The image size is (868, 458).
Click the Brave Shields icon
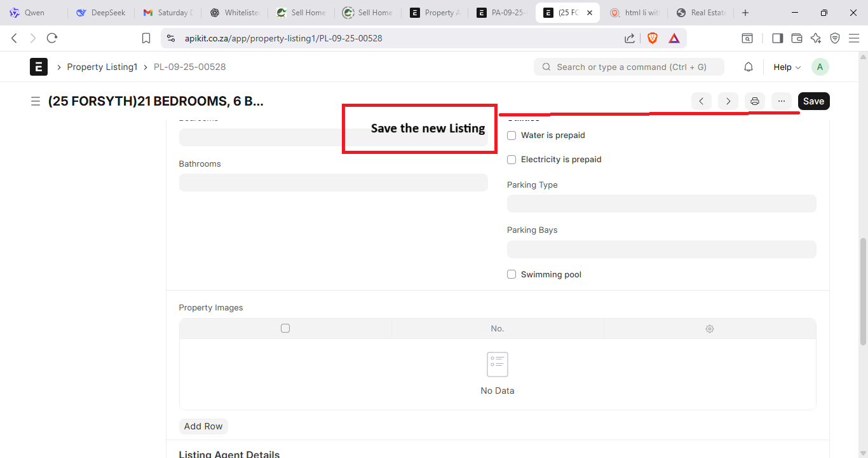652,38
